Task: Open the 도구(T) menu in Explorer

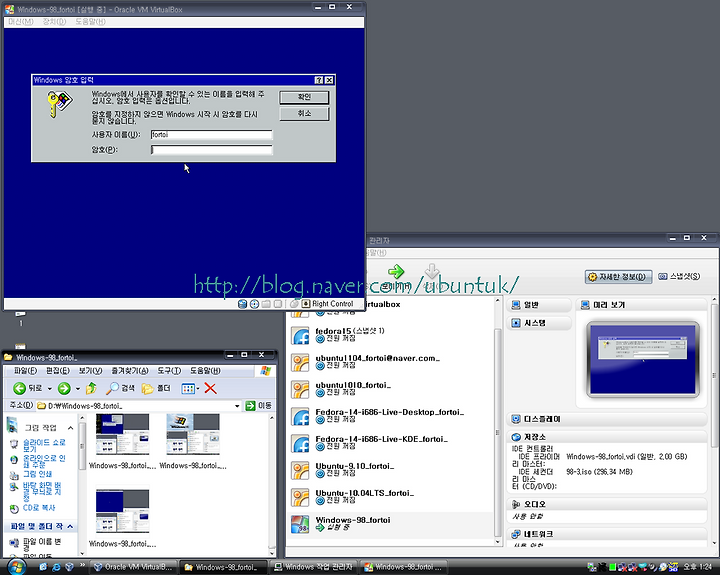Action: 169,371
